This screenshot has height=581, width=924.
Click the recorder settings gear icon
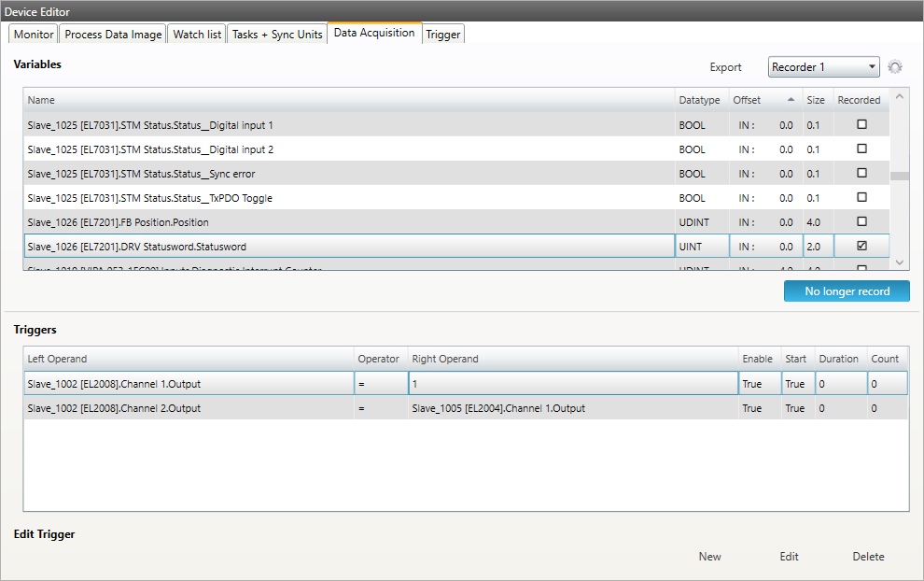tap(895, 67)
